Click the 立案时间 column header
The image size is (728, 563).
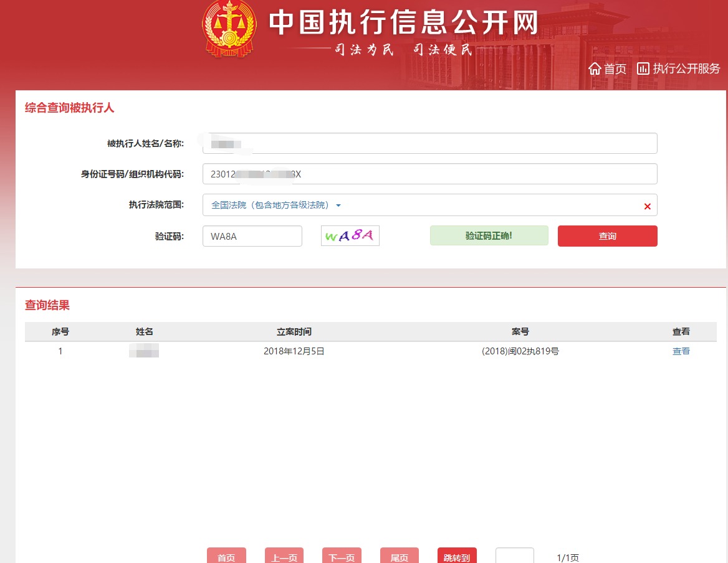click(x=294, y=331)
